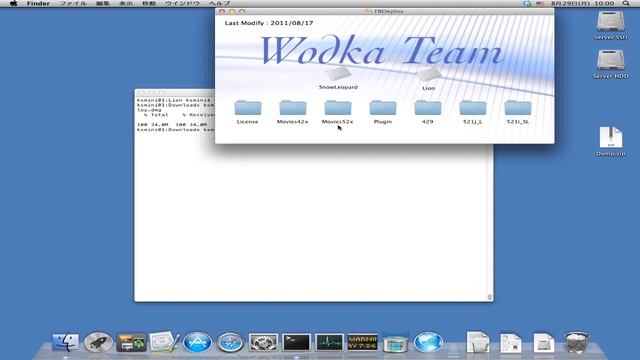Viewport: 640px width, 360px height.
Task: Minimize the FBDeploy window
Action: point(232,11)
